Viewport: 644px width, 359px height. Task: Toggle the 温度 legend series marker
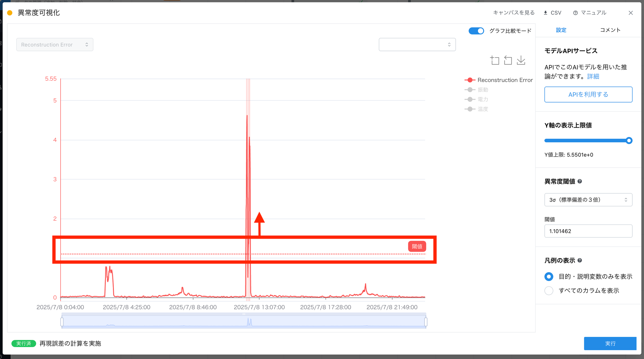[x=470, y=109]
